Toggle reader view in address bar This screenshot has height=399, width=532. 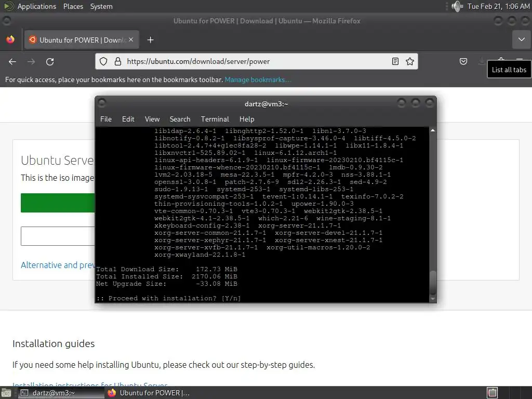pos(395,61)
